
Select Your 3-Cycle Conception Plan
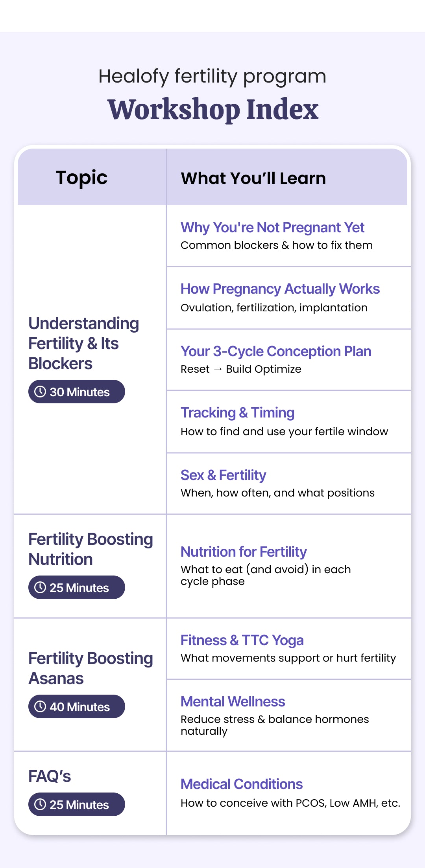275,351
